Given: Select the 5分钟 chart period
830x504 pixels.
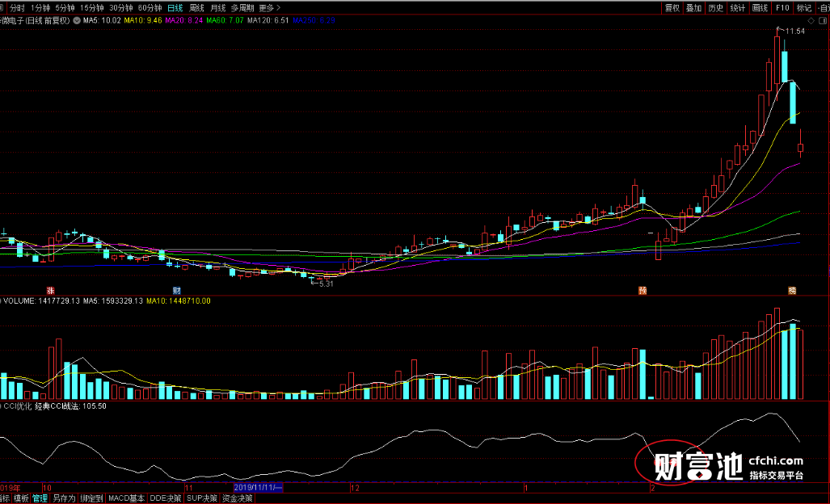Looking at the screenshot, I should tap(65, 8).
